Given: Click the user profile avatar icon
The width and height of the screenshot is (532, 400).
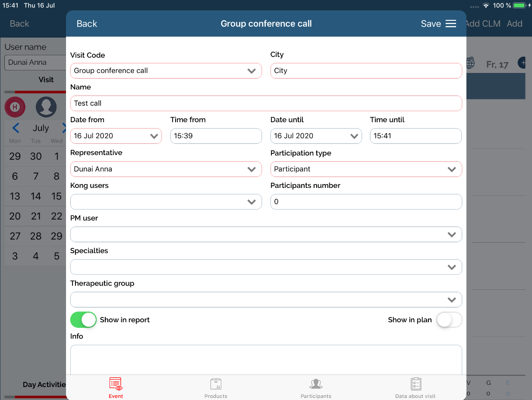Looking at the screenshot, I should point(46,107).
